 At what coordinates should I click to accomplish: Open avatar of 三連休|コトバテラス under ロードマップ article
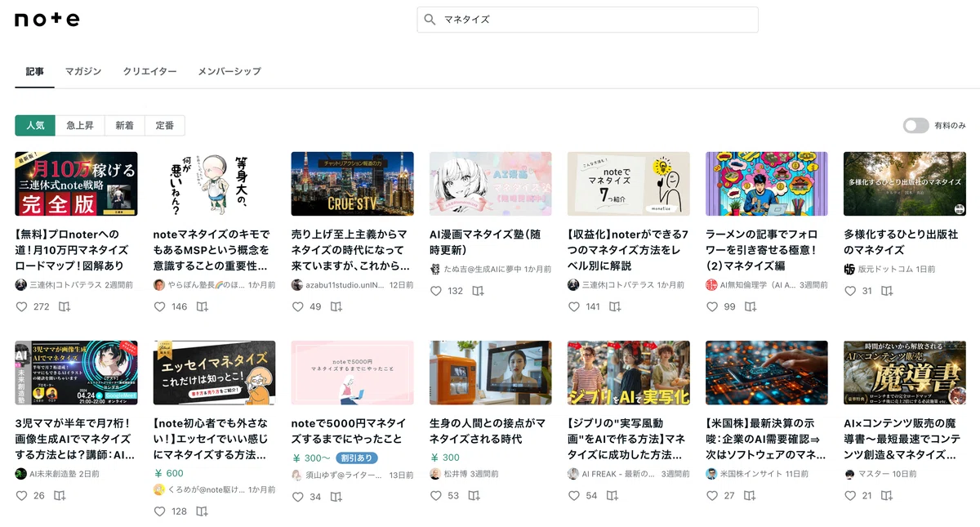point(21,285)
